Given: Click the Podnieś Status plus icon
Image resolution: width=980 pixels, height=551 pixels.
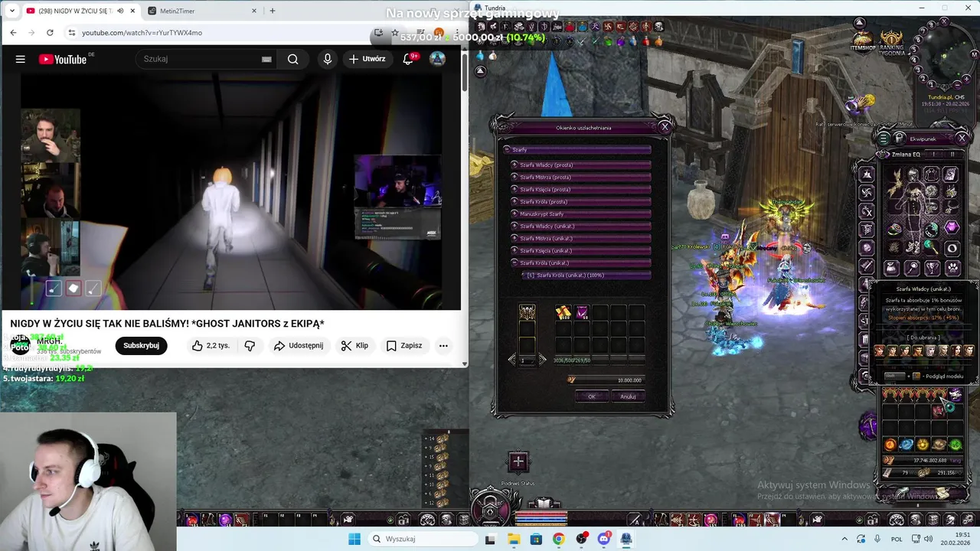Looking at the screenshot, I should (x=518, y=461).
